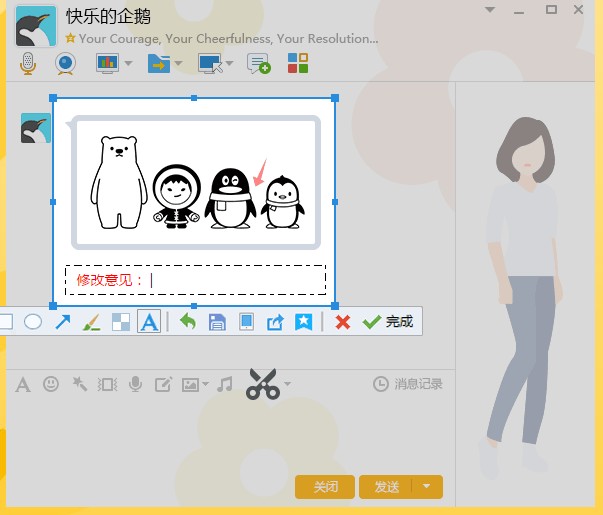Image resolution: width=603 pixels, height=515 pixels.
Task: Share the screenshot with share icon
Action: pyautogui.click(x=275, y=322)
